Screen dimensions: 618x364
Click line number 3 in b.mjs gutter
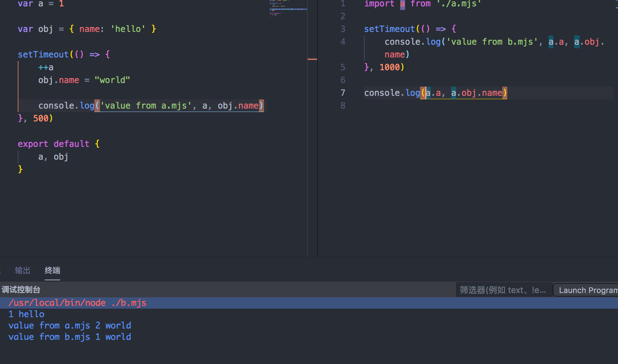click(343, 29)
